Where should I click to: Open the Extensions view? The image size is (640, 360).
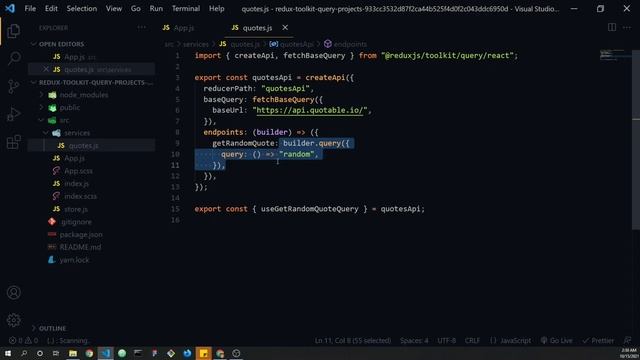point(13,142)
